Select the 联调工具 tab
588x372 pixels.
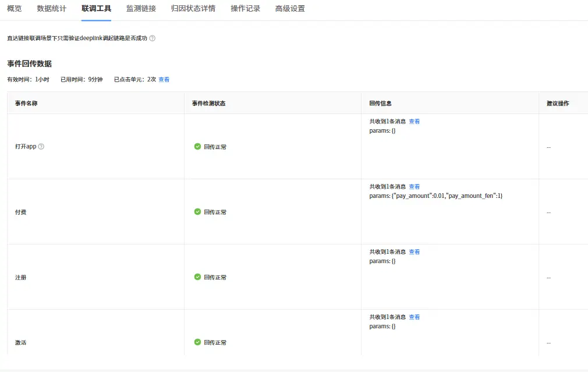97,9
